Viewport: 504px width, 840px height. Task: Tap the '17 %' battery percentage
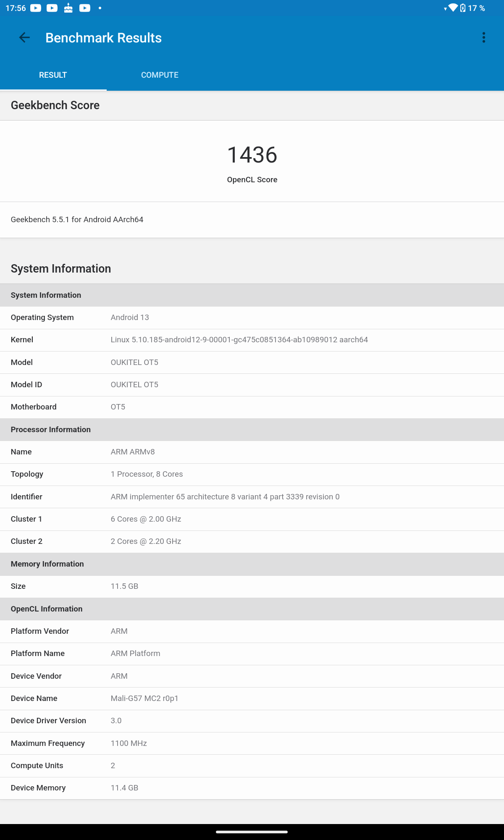point(476,8)
